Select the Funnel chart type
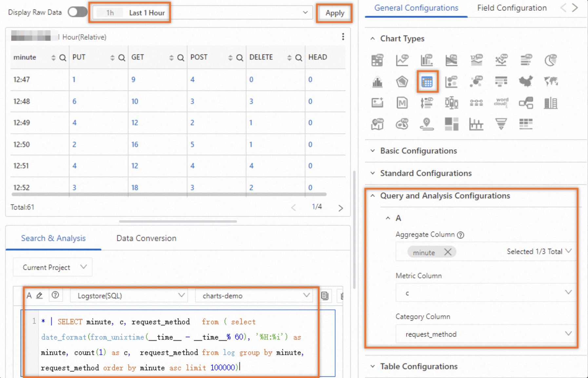Viewport: 588px width, 378px height. pos(501,124)
